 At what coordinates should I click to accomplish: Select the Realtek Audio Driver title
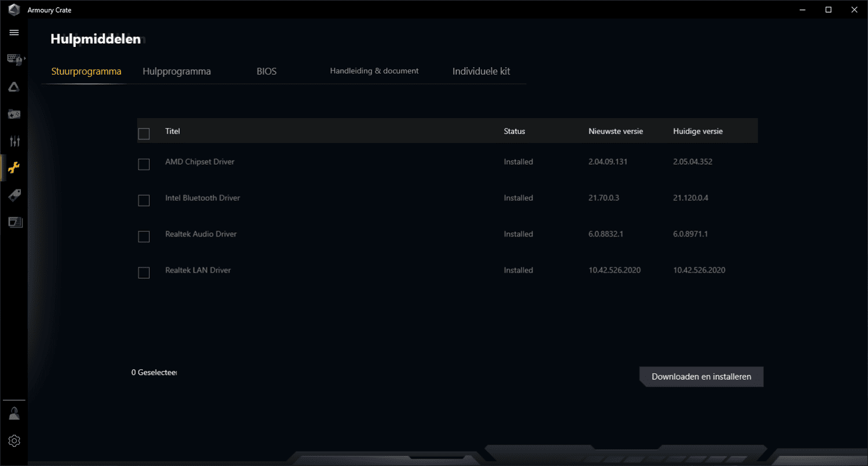tap(201, 234)
